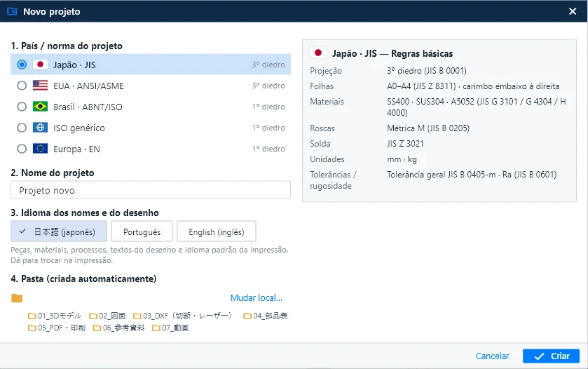Click the 04_部品表 folder icon
Image resolution: width=588 pixels, height=369 pixels.
point(247,316)
